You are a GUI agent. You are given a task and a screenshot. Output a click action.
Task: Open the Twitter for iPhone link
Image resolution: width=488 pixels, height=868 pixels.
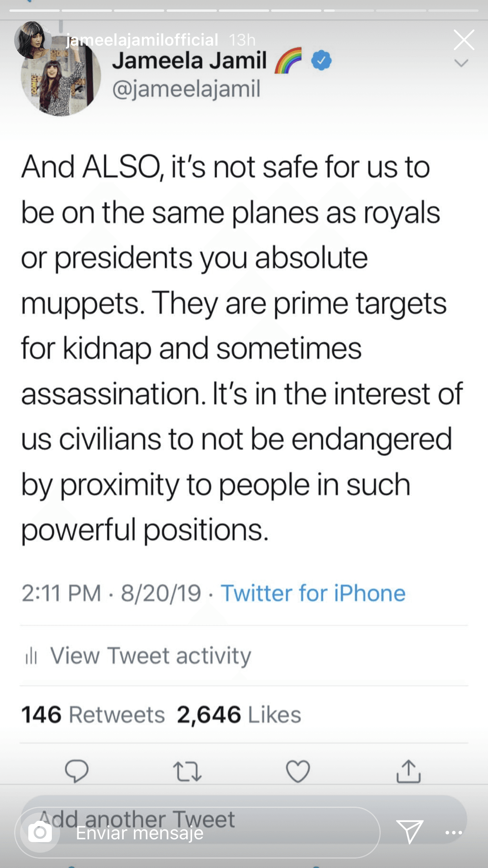coord(313,593)
